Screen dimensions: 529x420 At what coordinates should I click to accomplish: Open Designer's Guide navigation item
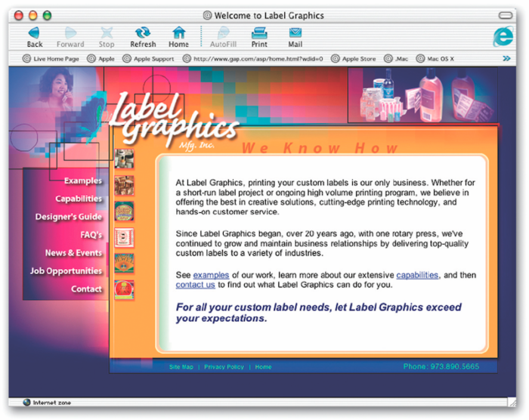click(69, 217)
